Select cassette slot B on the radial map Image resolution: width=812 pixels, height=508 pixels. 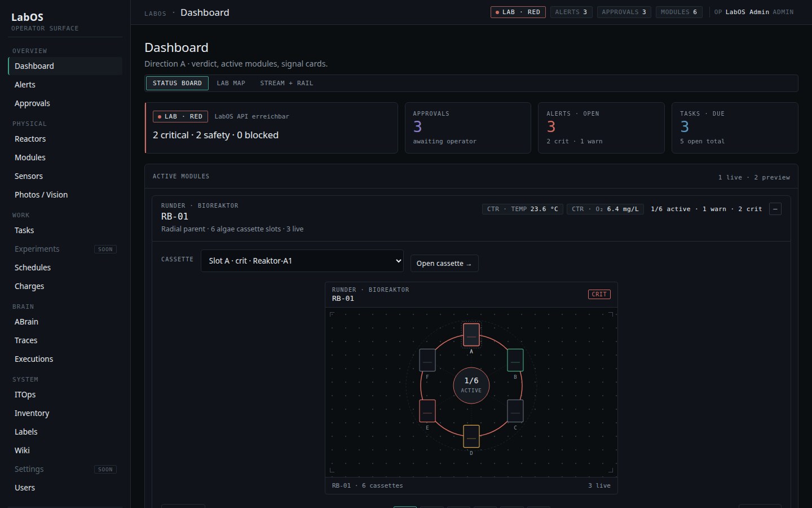(x=515, y=360)
